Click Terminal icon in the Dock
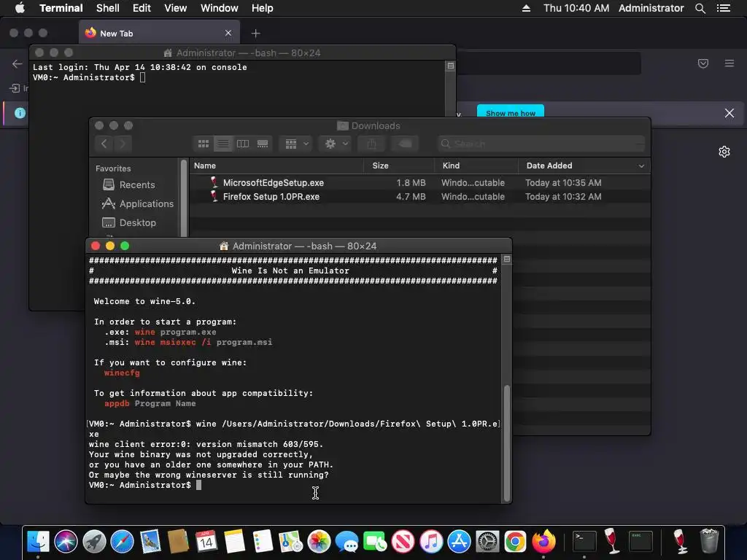 tap(584, 542)
